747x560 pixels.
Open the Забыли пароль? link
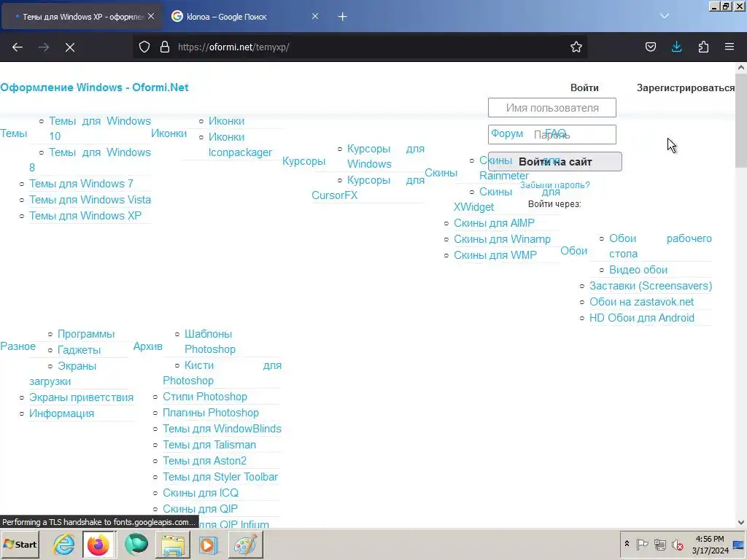(555, 184)
